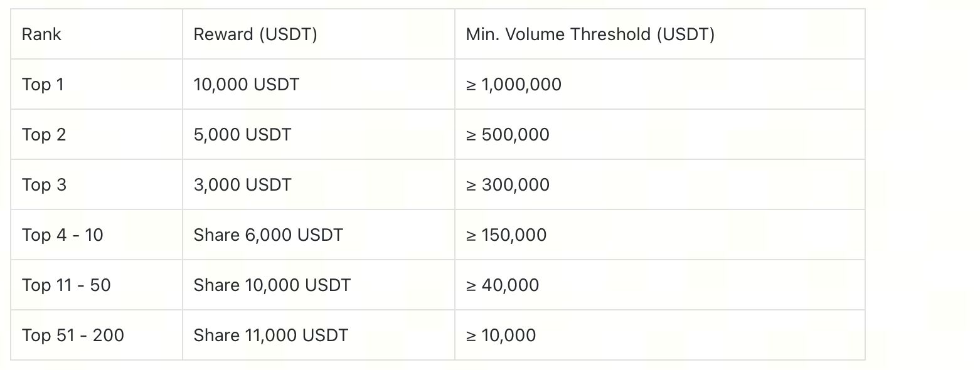
Task: Click the ≥ 300,000 threshold cell
Action: pyautogui.click(x=508, y=185)
